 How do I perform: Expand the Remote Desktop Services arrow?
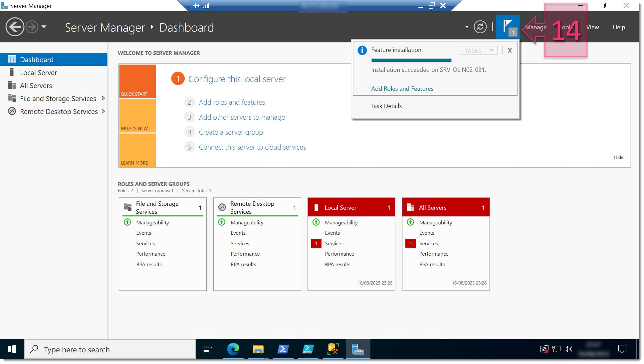103,111
